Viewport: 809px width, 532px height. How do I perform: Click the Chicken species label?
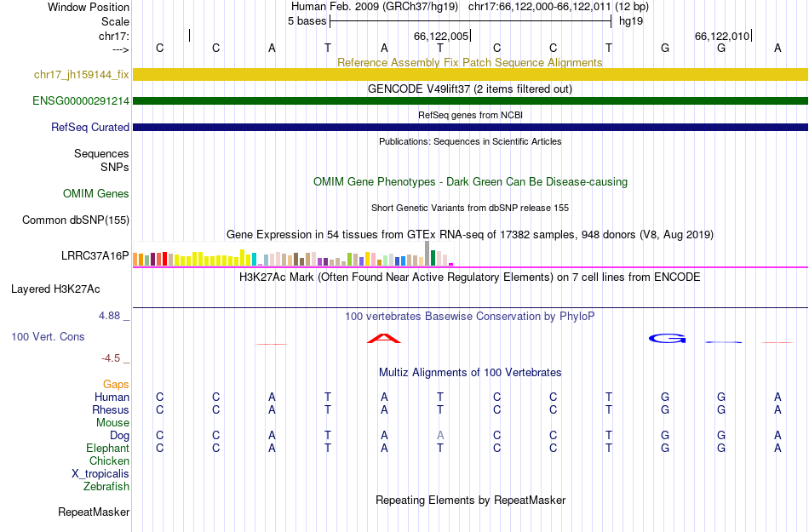click(x=109, y=460)
